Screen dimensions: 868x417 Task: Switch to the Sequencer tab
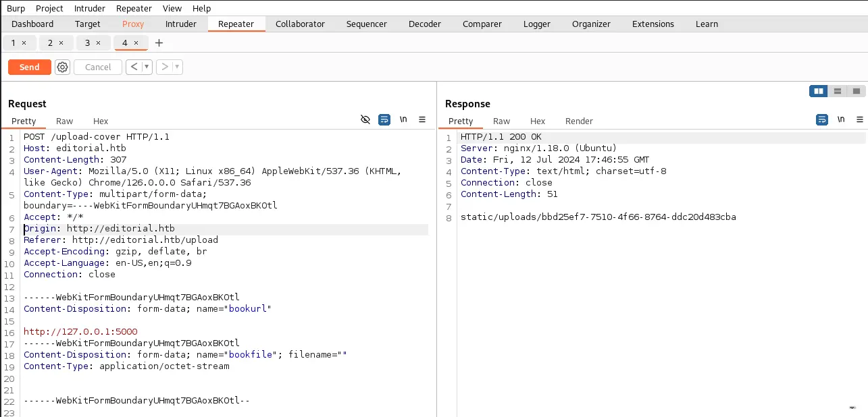point(367,24)
